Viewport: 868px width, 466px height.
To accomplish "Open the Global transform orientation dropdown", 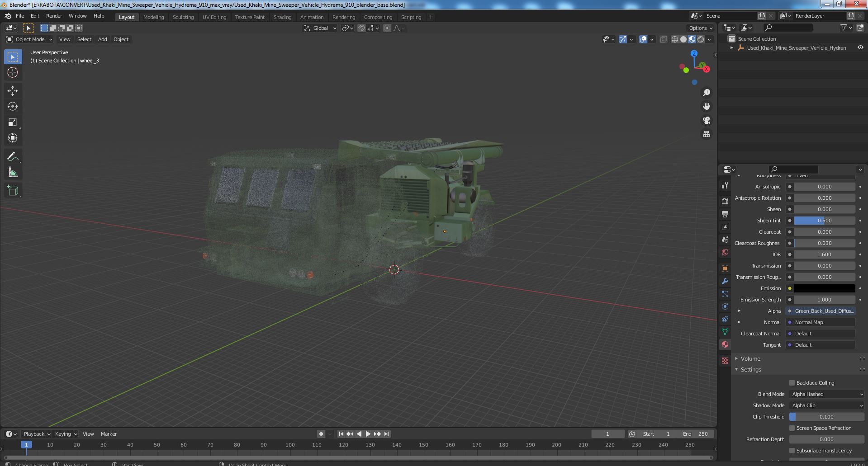I will (x=320, y=28).
